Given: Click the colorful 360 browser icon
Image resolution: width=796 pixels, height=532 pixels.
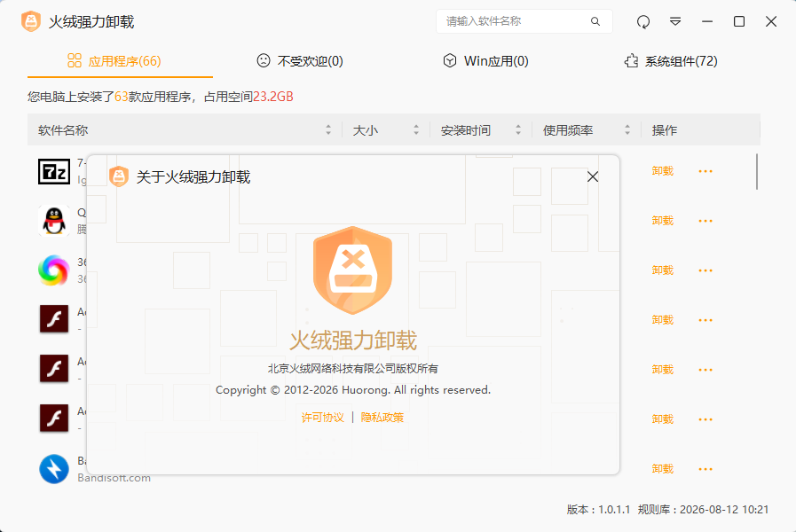Looking at the screenshot, I should (54, 270).
